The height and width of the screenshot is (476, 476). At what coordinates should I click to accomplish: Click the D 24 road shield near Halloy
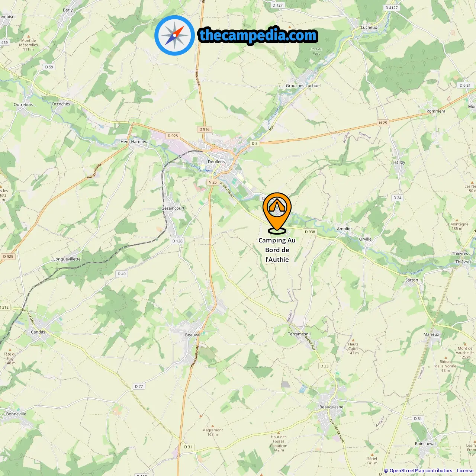pyautogui.click(x=398, y=198)
